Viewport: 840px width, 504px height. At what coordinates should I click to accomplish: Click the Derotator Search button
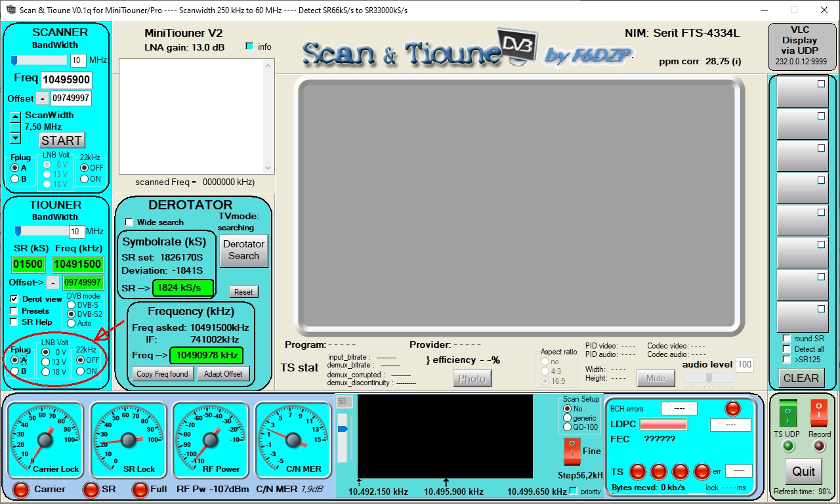244,250
